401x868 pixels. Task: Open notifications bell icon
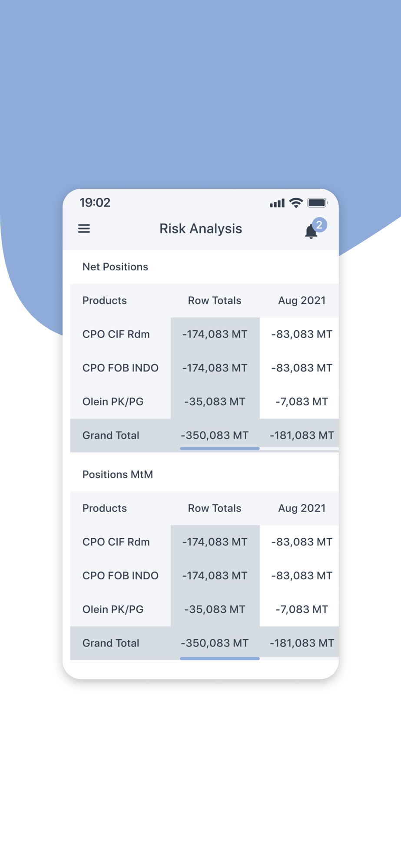coord(311,231)
